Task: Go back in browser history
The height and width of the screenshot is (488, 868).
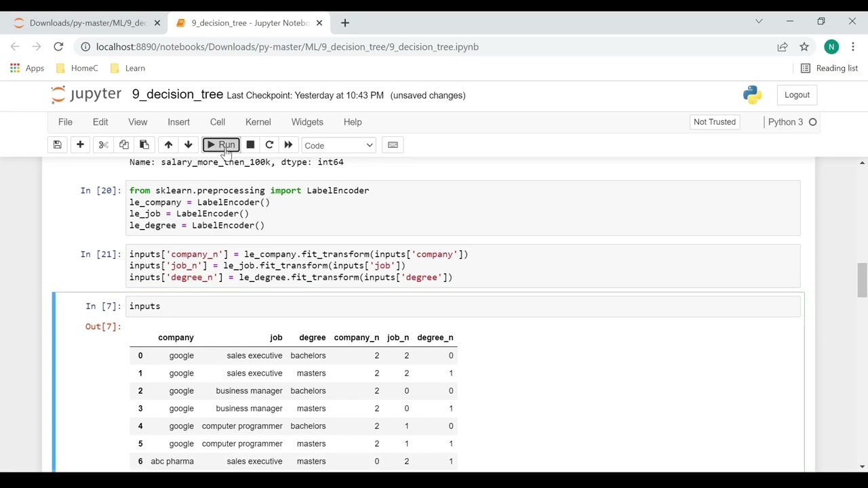Action: pos(15,47)
